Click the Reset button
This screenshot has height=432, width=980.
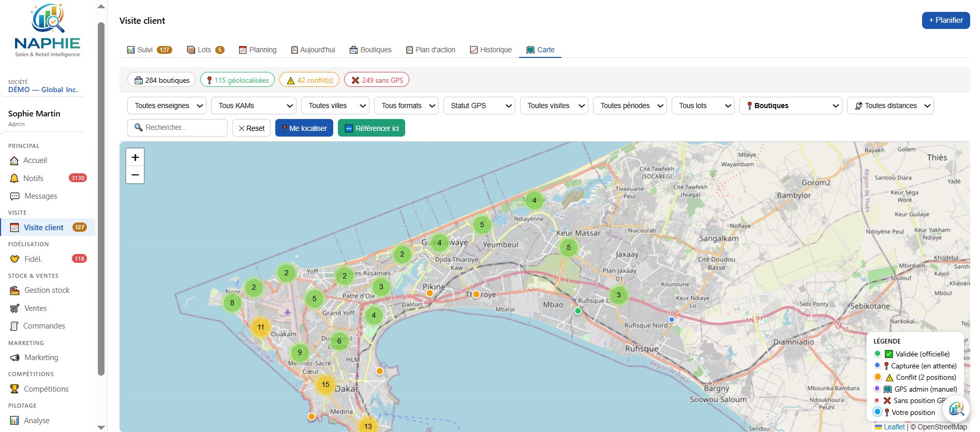[251, 128]
